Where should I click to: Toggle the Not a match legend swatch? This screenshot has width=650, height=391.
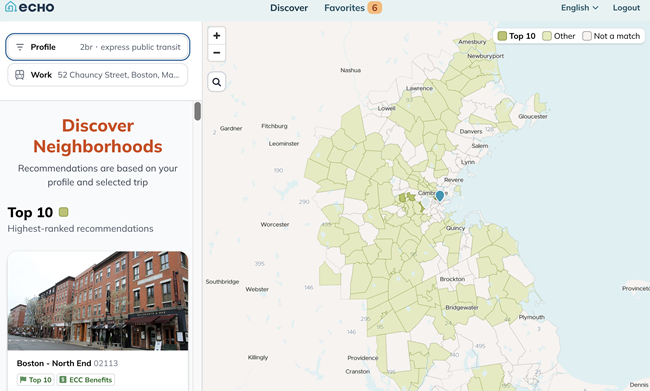(x=587, y=36)
